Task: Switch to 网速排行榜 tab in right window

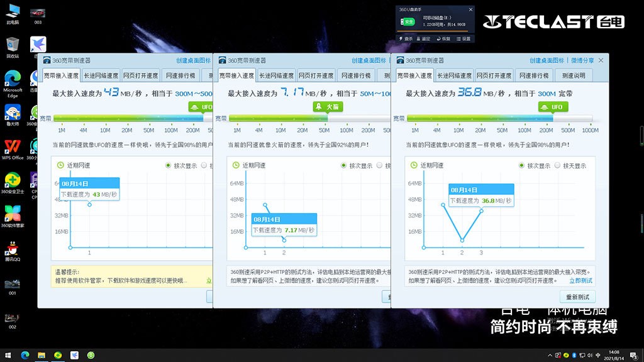Action: (534, 75)
